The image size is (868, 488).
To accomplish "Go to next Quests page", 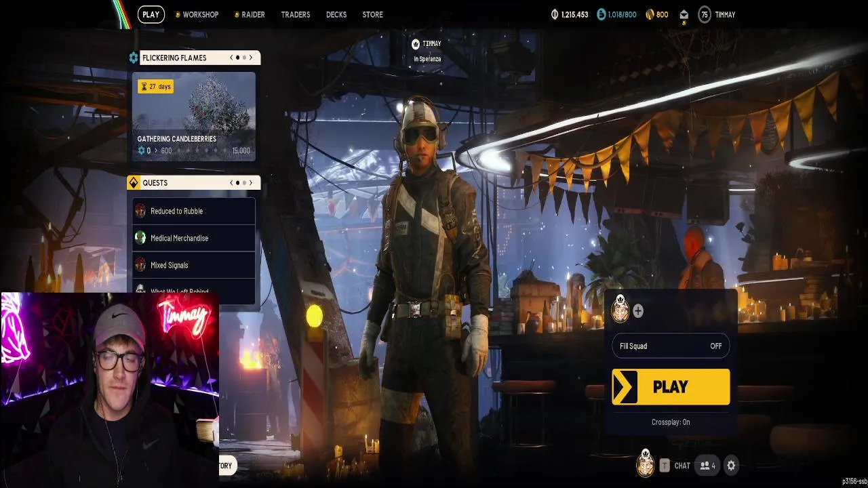I will pos(251,182).
